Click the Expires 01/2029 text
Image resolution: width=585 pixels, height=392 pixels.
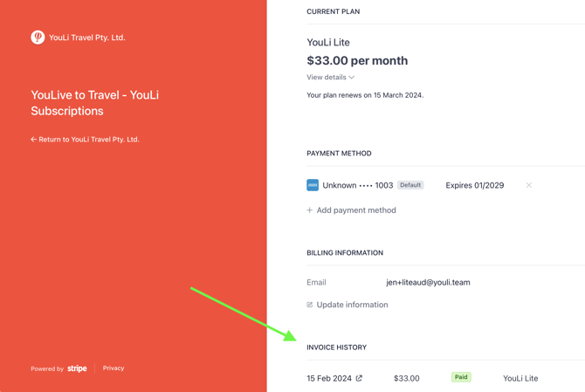(475, 185)
